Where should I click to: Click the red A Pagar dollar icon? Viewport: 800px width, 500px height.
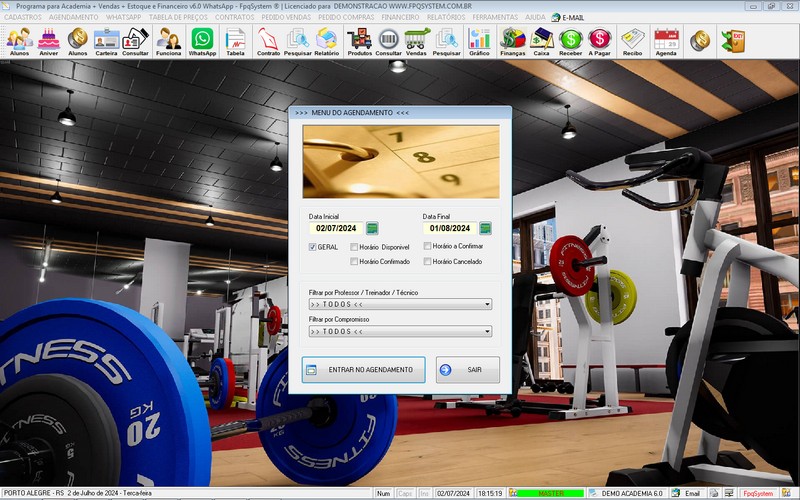coord(599,42)
